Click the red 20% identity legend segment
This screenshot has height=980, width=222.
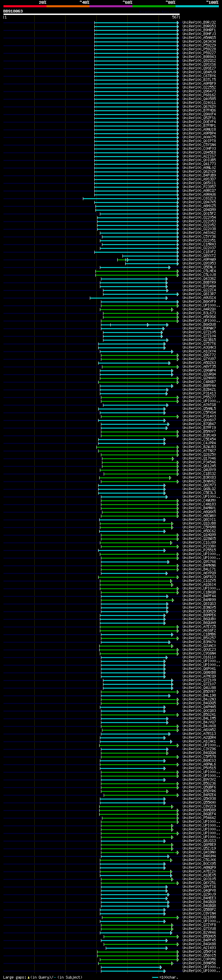[25, 6]
